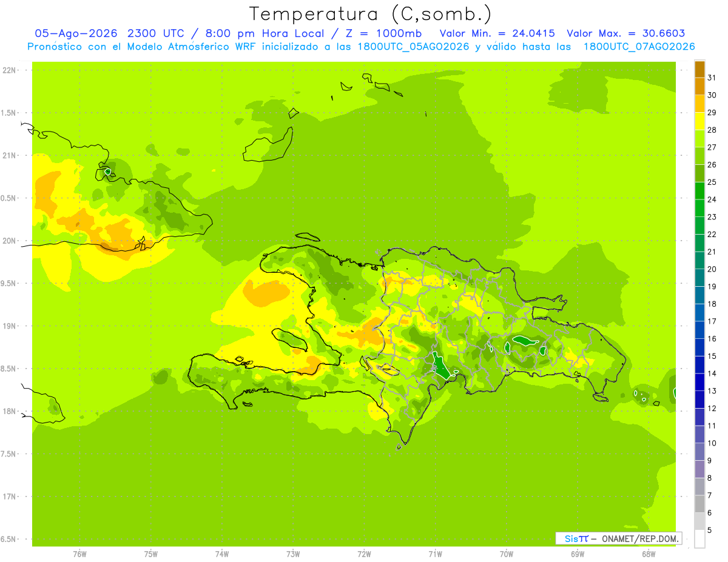Click the legend value "31"
This screenshot has width=728, height=562.
coord(712,78)
